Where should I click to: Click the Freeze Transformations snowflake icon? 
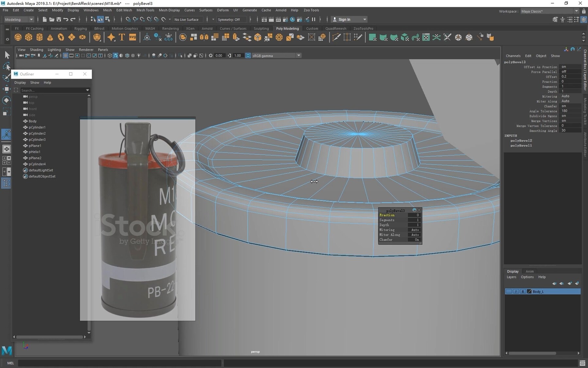pos(169,37)
